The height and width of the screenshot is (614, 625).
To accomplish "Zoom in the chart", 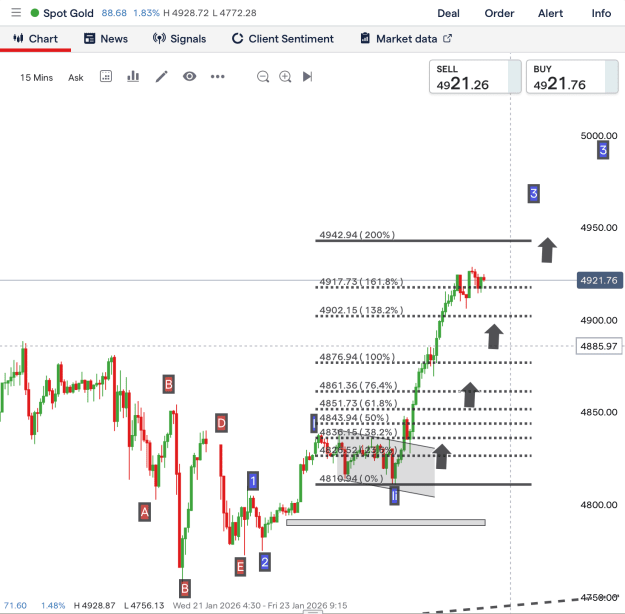I will click(x=285, y=76).
